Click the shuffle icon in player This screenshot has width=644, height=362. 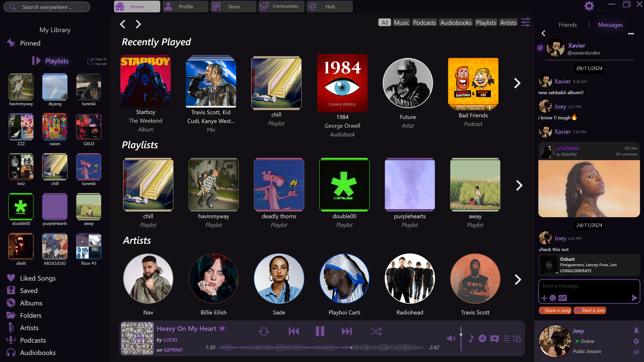(x=376, y=331)
